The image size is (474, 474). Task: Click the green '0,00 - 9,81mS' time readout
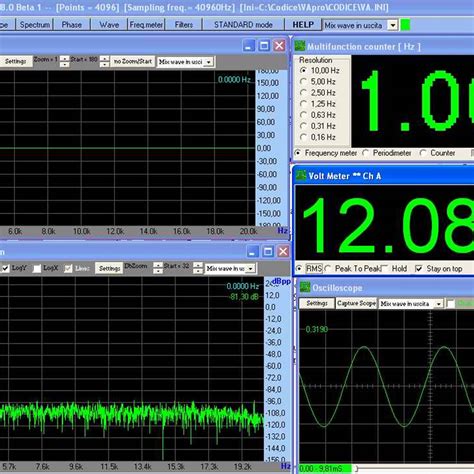point(325,469)
